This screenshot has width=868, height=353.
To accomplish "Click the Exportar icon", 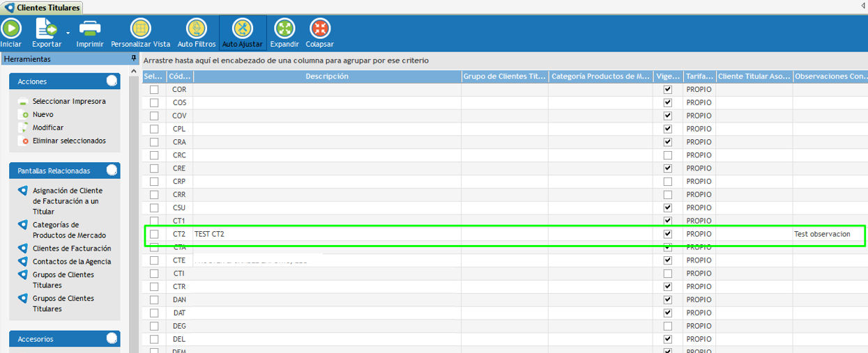I will pyautogui.click(x=47, y=29).
